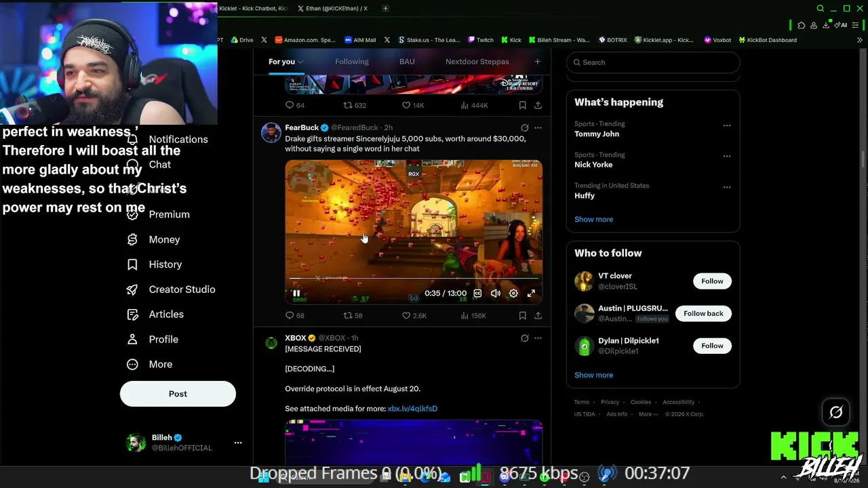This screenshot has width=868, height=488.
Task: Show more trends under What's happening
Action: pos(593,220)
